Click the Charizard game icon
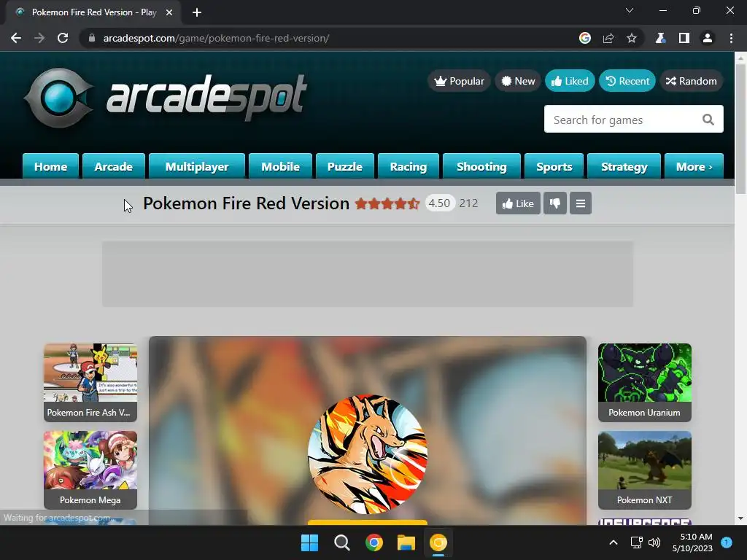This screenshot has height=560, width=747. [368, 454]
